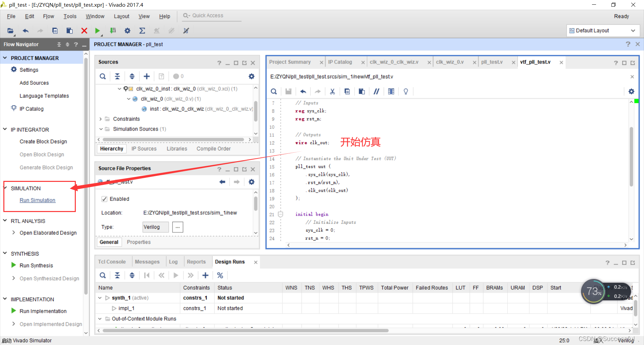Viewport: 644px width, 345px height.
Task: Expand the Constraints folder in Sources
Action: tap(100, 119)
